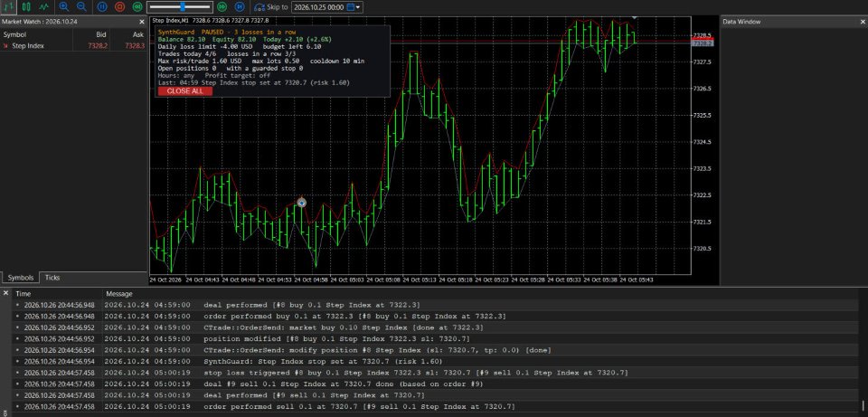Click the 'Step Index,M1' chart title
Screen dimensions: 868x417
[x=169, y=21]
